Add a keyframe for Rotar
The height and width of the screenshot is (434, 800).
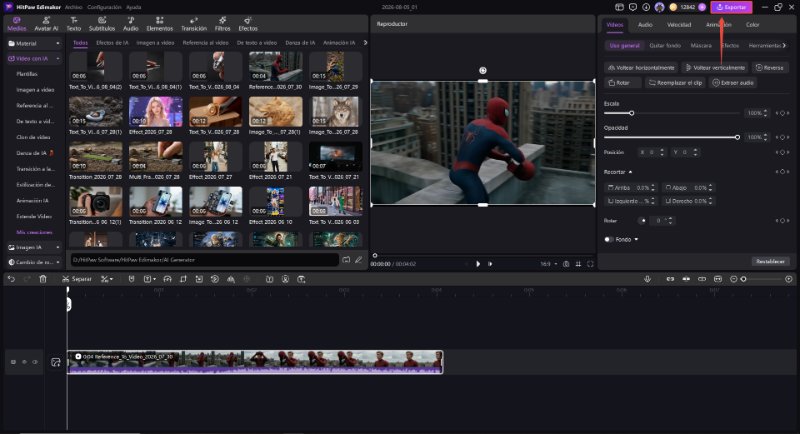tap(782, 220)
